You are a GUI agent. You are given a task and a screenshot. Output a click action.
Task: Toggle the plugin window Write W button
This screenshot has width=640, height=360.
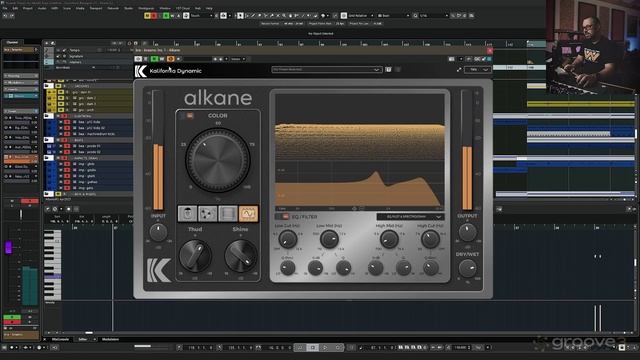coord(162,59)
